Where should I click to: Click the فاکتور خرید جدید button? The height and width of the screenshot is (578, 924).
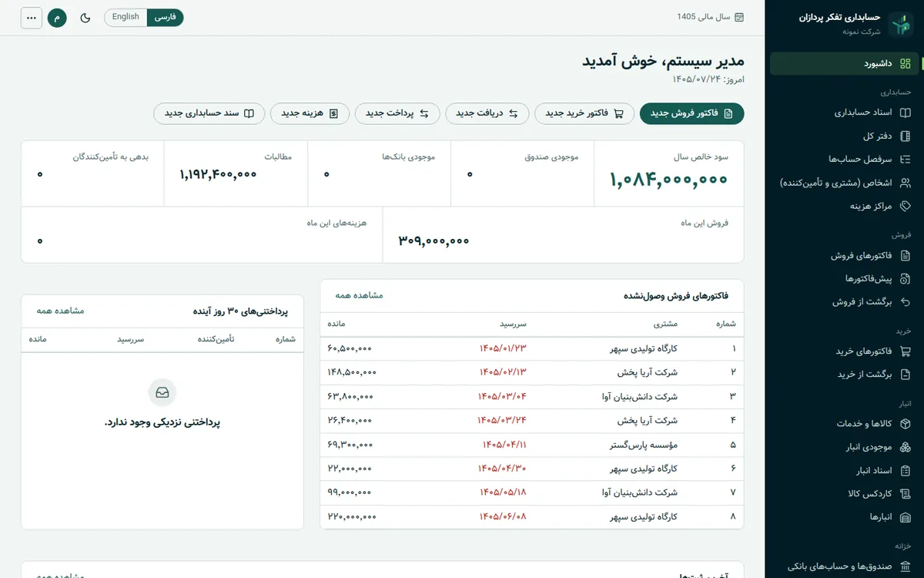(584, 113)
